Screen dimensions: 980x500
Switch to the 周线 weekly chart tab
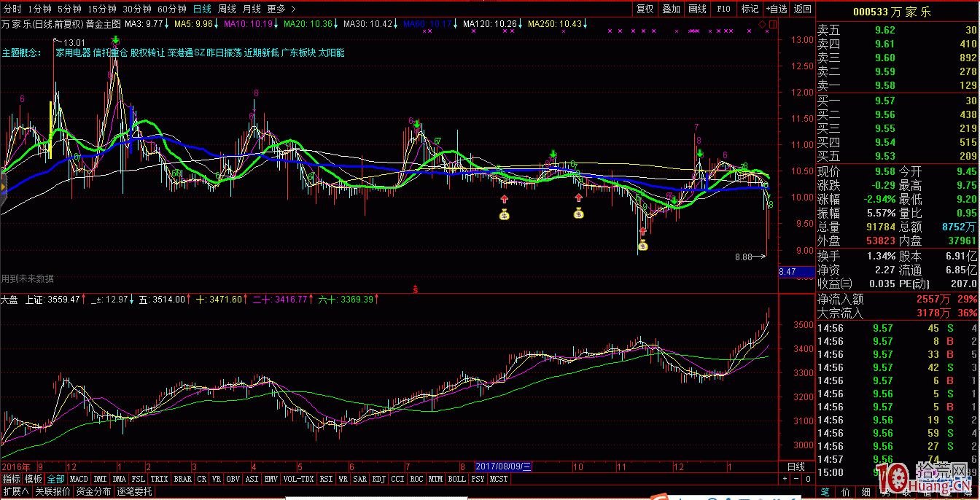pos(227,9)
